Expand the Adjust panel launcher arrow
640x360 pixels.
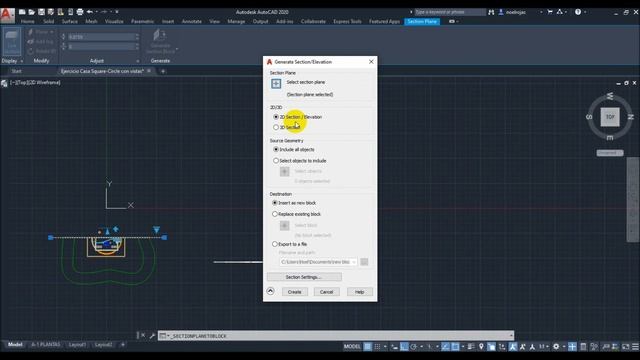point(138,61)
